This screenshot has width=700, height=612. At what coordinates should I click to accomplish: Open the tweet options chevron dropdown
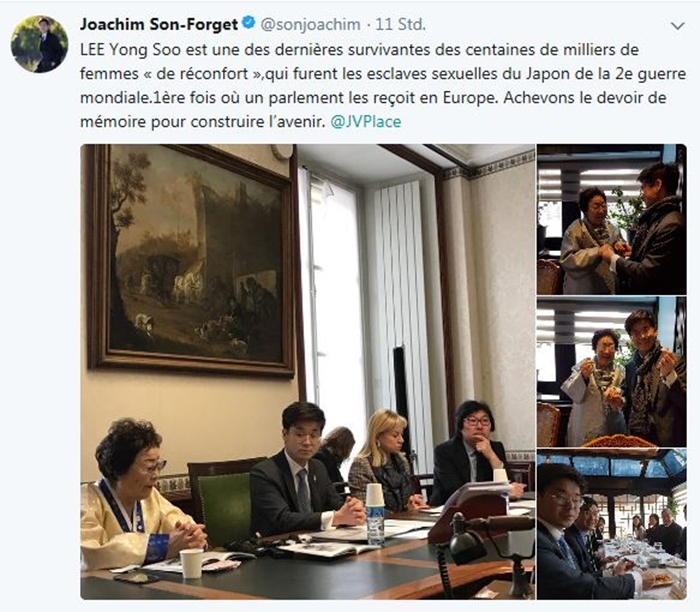[x=678, y=26]
